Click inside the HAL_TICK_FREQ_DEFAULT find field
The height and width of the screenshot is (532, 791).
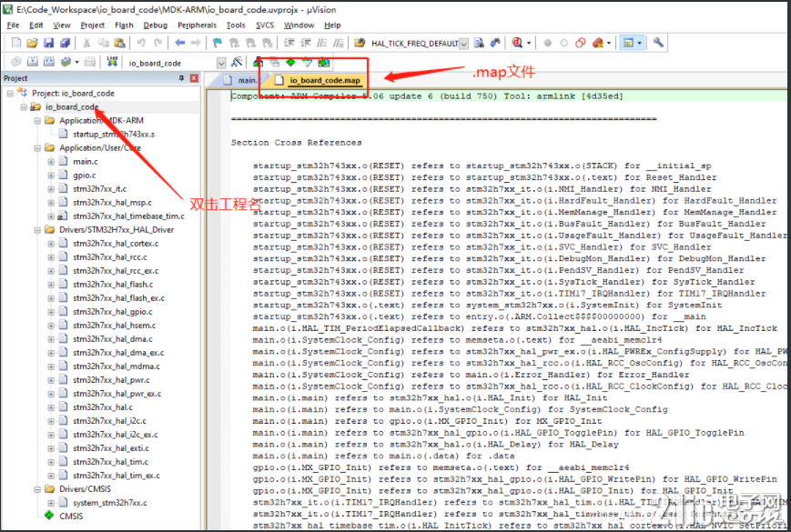(x=415, y=44)
